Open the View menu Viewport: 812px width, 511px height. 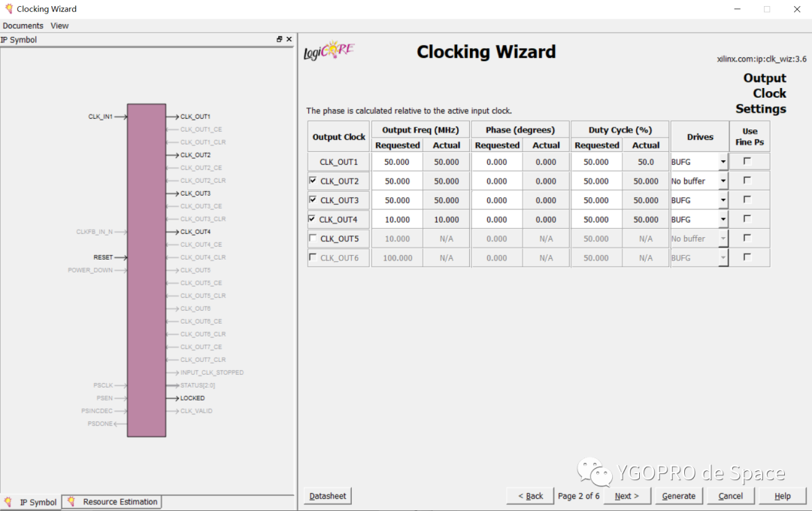pos(59,26)
